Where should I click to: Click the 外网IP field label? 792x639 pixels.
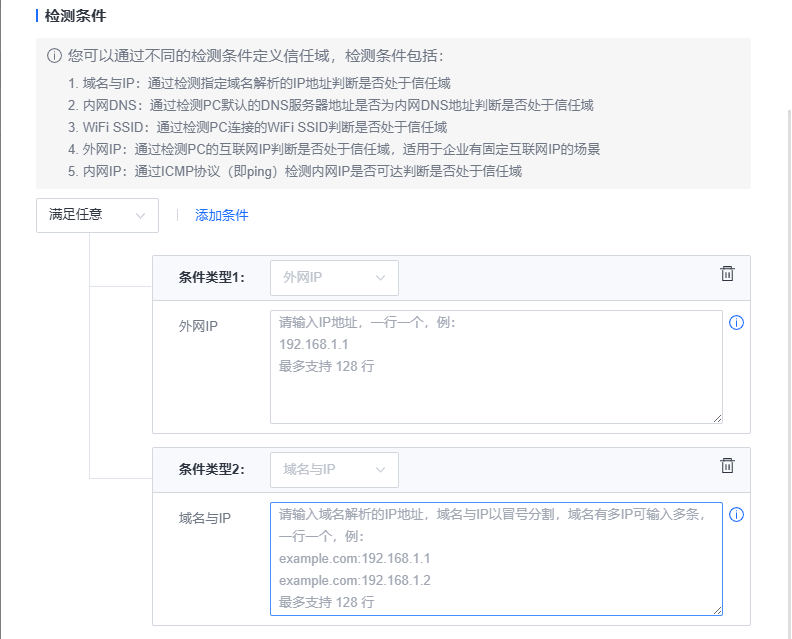point(198,326)
